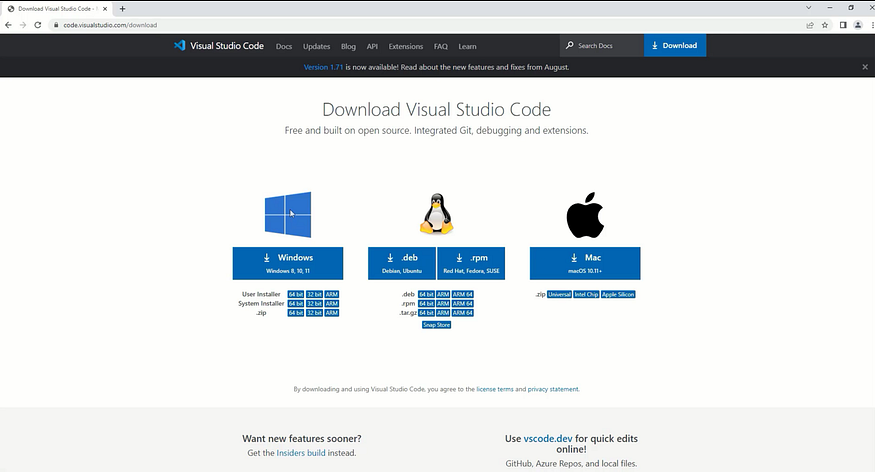Open the Docs menu item
Screen dimensions: 875x472
283,46
